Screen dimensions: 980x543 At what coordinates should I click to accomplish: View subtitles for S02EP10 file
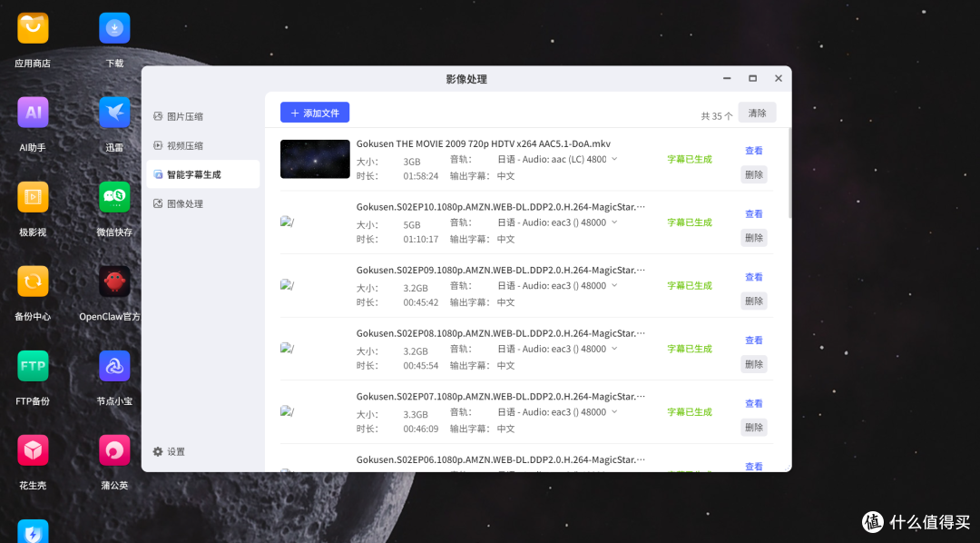point(754,214)
